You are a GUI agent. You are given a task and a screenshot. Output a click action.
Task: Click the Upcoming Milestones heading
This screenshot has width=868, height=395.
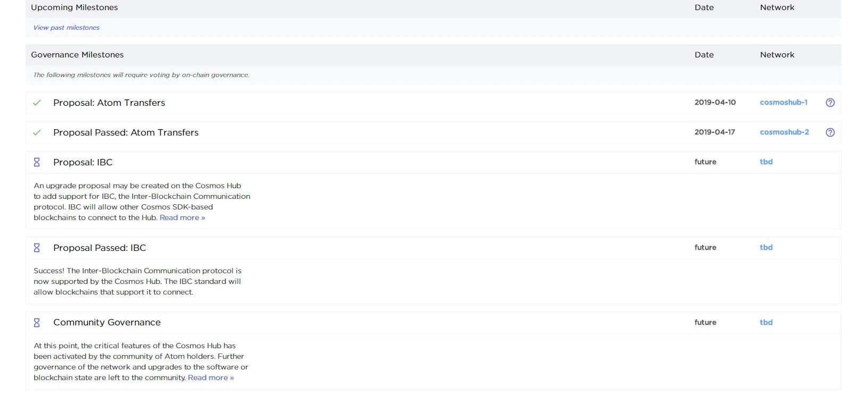[74, 7]
